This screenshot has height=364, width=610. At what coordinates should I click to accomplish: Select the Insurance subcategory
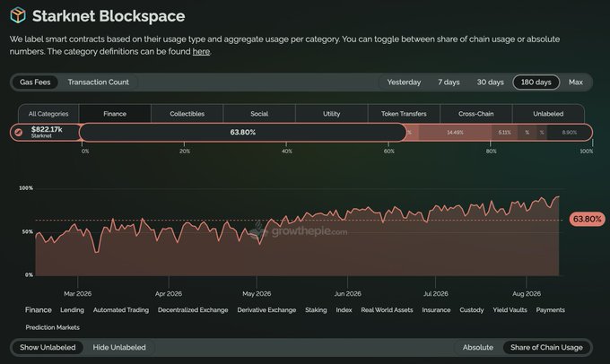(x=436, y=310)
